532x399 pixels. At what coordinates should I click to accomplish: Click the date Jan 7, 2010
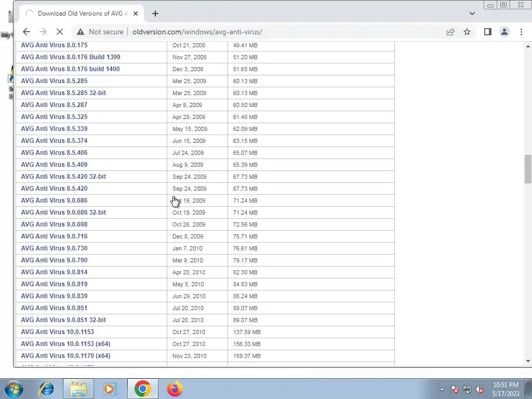click(187, 248)
